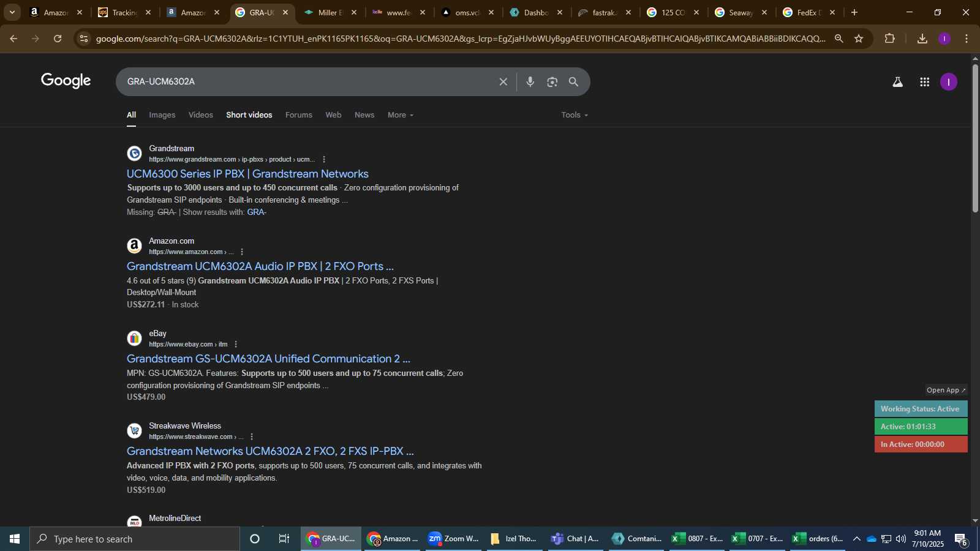Open Google Lens image search
The height and width of the screenshot is (551, 980).
[x=552, y=81]
